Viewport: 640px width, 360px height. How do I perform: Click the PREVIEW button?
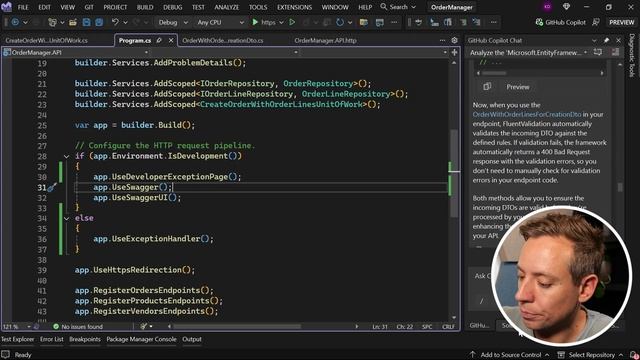coord(621,22)
